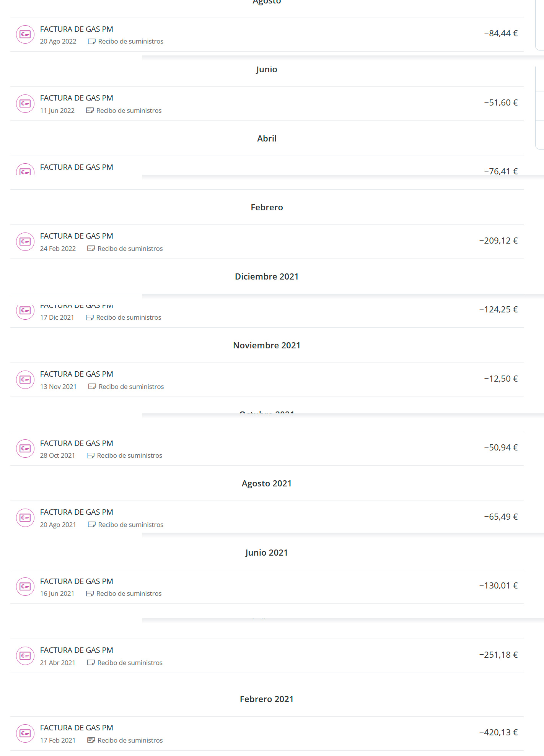544x756 pixels.
Task: Click the category tag icon next to 21 Abr 2021
Action: pyautogui.click(x=91, y=663)
